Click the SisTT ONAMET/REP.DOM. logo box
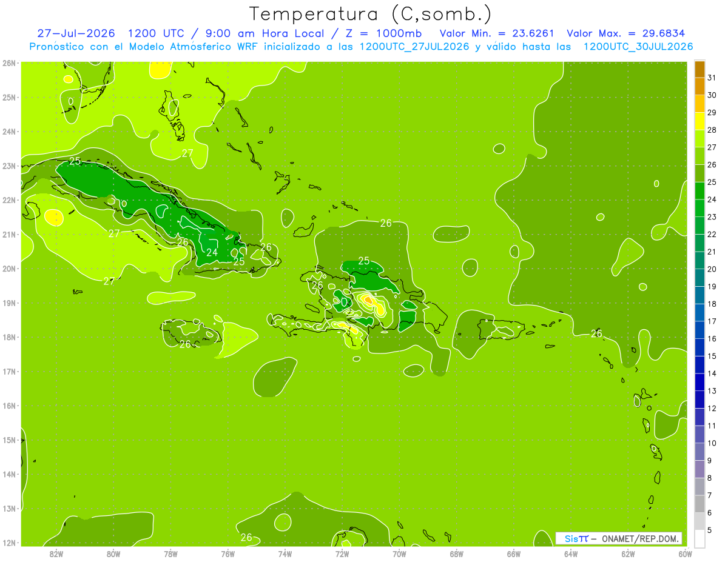The height and width of the screenshot is (562, 728). click(x=619, y=538)
